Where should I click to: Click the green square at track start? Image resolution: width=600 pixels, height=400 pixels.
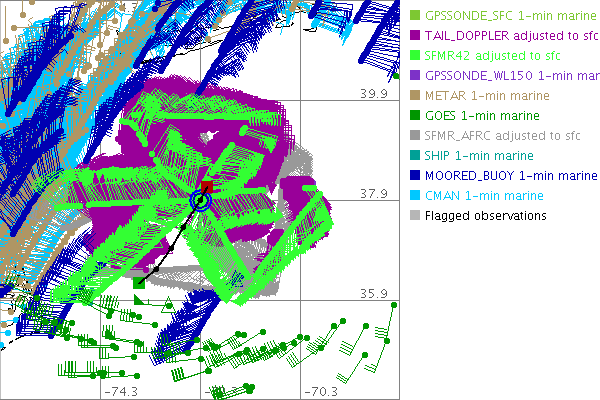pos(140,284)
